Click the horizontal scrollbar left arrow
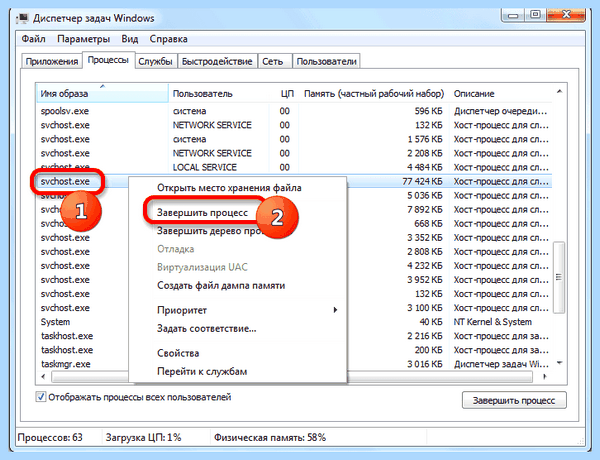This screenshot has height=460, width=600. click(x=43, y=377)
